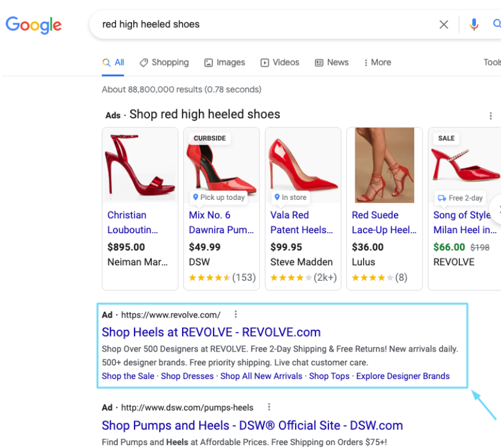Click the Mix No. 6 Dawnira Pump link
501x448 pixels.
[221, 223]
